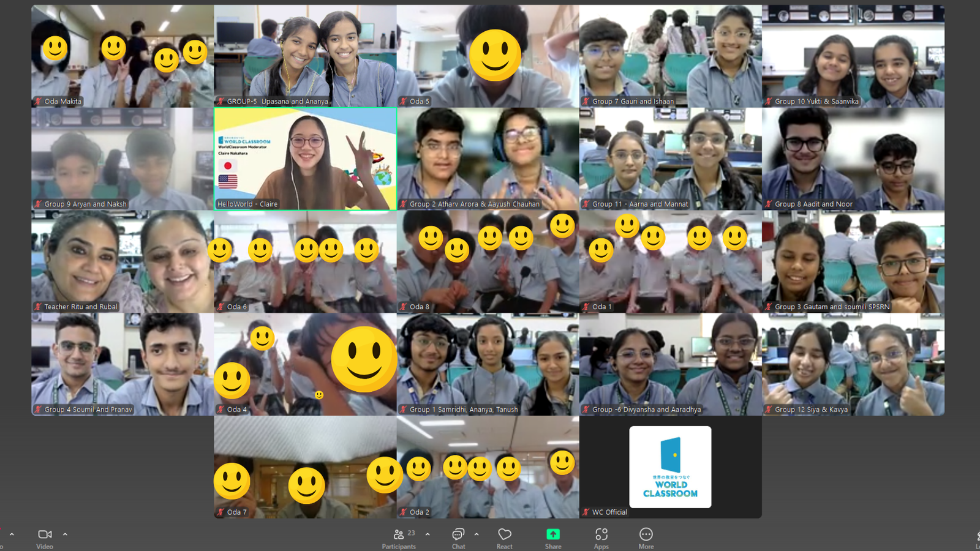Image resolution: width=980 pixels, height=551 pixels.
Task: Expand the caret beside Participants count
Action: (x=428, y=534)
